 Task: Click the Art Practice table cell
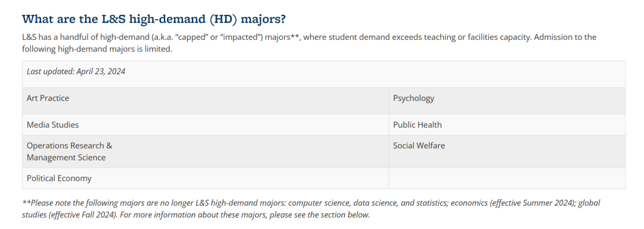pos(205,101)
